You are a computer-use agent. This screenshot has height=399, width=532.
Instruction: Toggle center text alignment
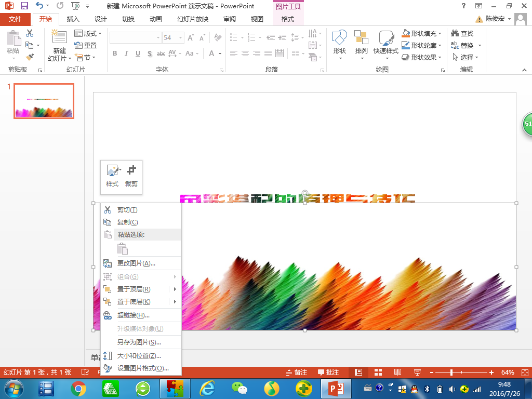(x=245, y=54)
